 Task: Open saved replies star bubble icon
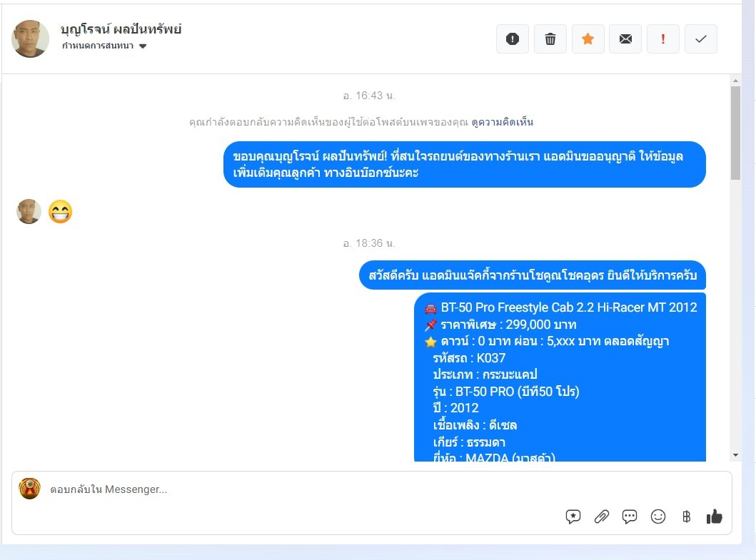click(573, 516)
